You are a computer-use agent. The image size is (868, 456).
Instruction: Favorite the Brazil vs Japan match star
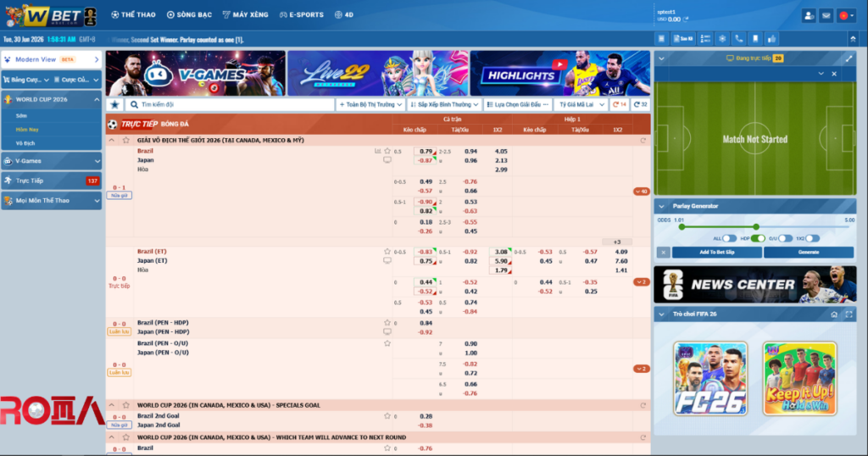(x=387, y=151)
